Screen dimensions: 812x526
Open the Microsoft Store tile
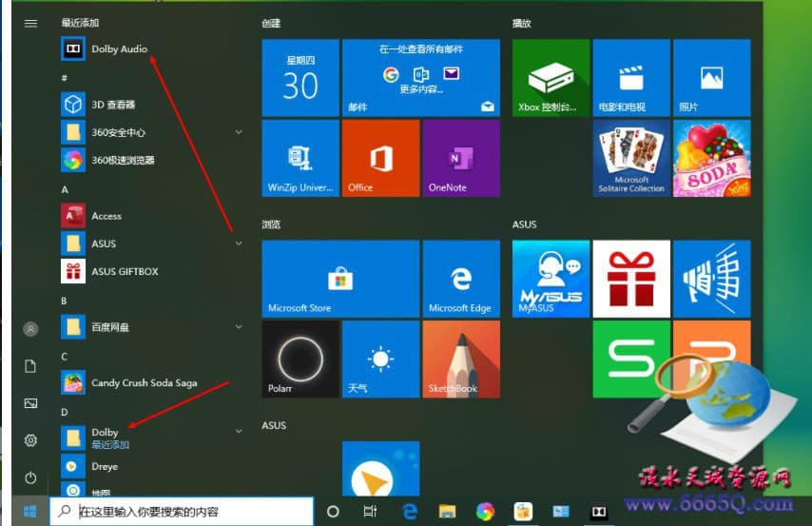pyautogui.click(x=340, y=279)
